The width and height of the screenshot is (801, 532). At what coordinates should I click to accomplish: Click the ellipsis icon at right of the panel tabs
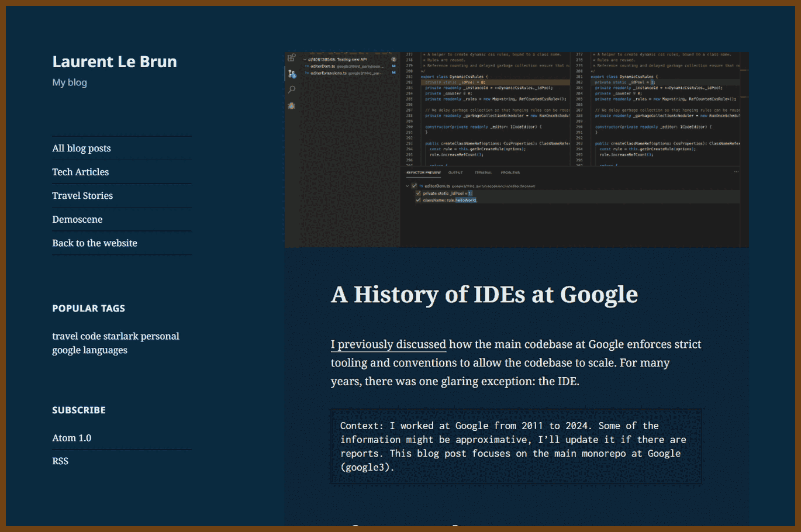point(736,172)
